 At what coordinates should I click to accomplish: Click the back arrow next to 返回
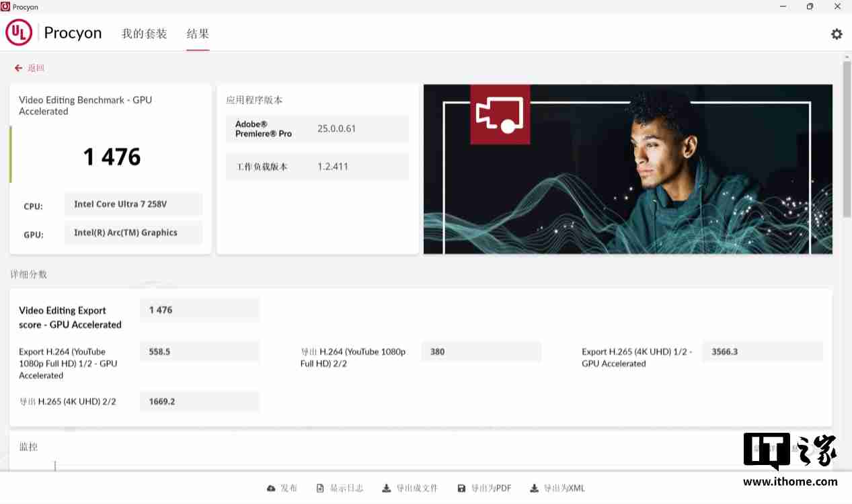(x=17, y=68)
